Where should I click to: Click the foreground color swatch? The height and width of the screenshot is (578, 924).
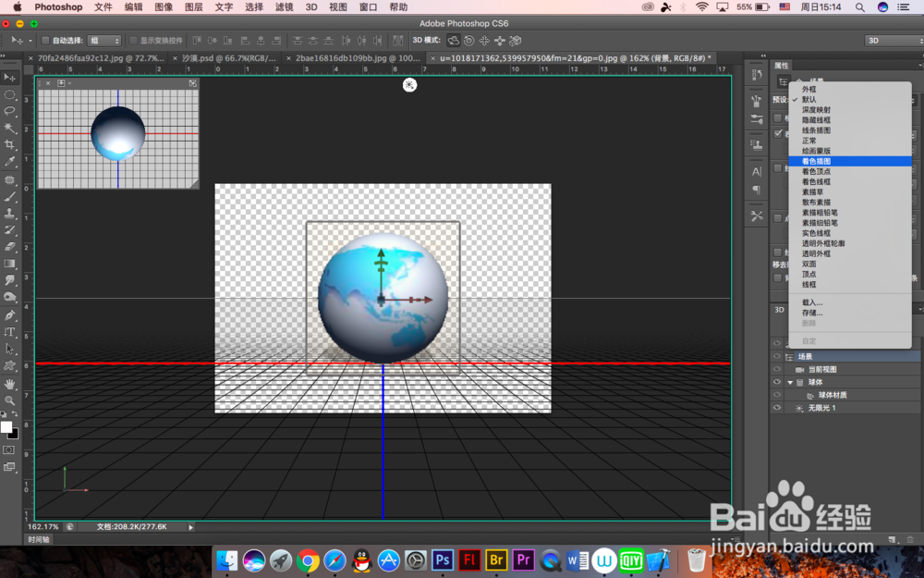coord(6,427)
